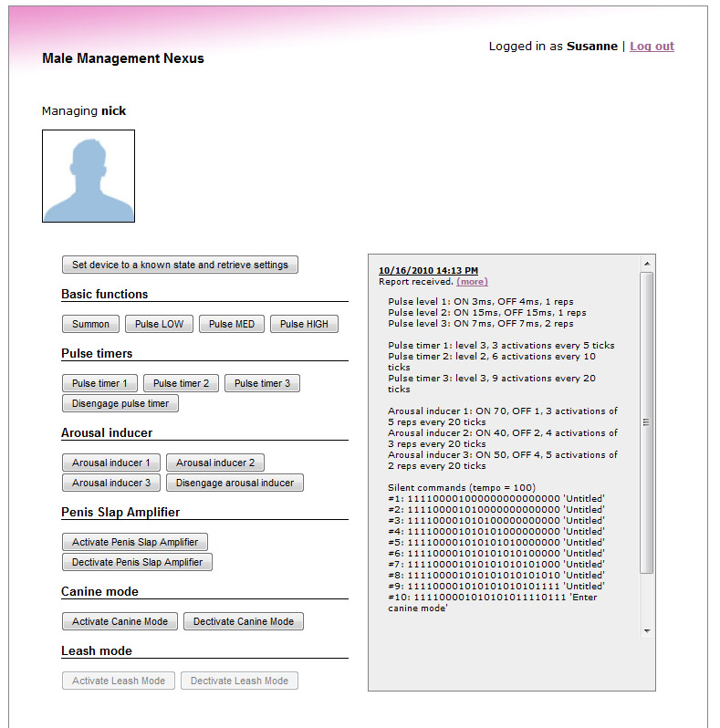Enable Pulse timer 3

coord(262,383)
